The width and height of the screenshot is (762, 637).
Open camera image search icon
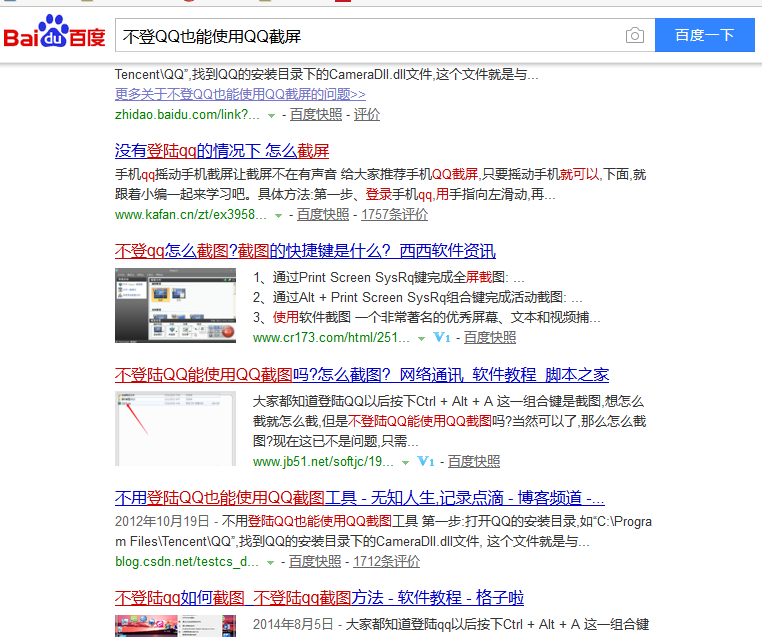coord(635,35)
